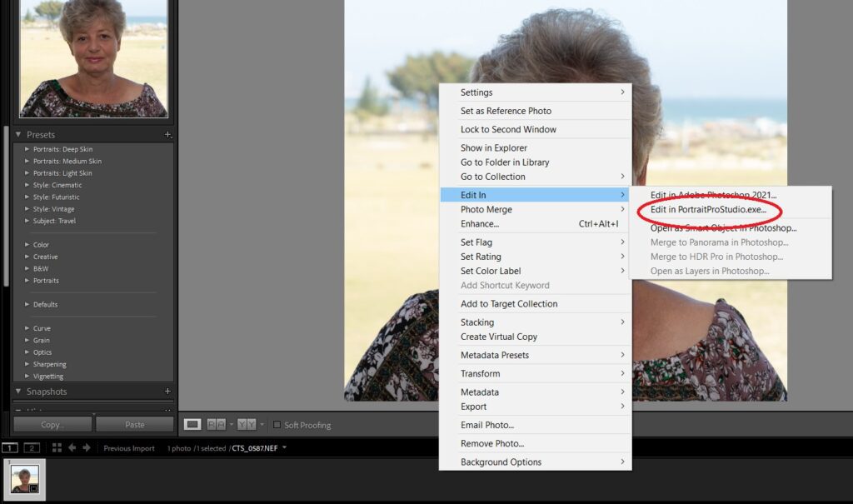Click the Copy... button
The height and width of the screenshot is (504, 853).
pos(52,425)
